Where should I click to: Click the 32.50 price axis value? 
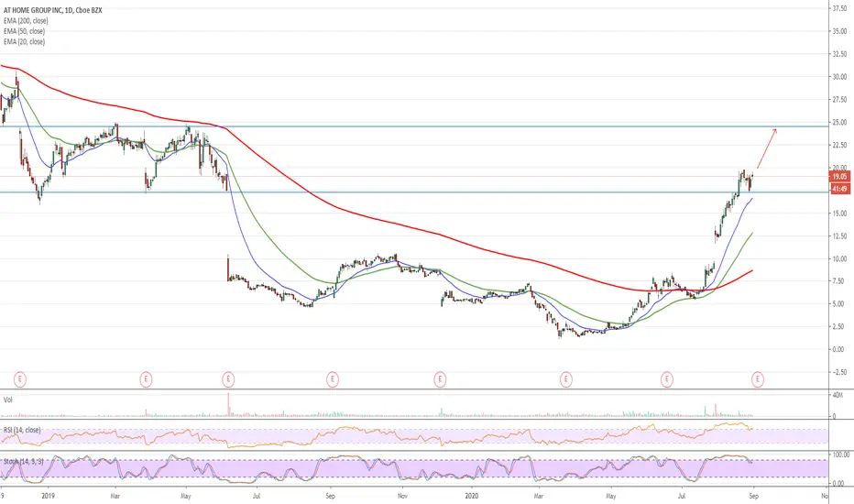pos(839,54)
